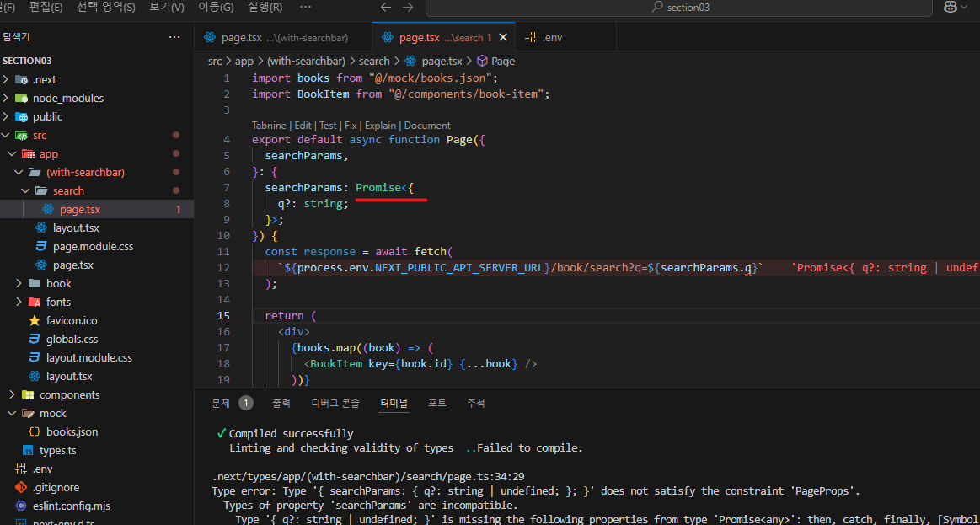Image resolution: width=980 pixels, height=525 pixels.
Task: Close the page.tsx ...\search editor tab
Action: pos(502,37)
